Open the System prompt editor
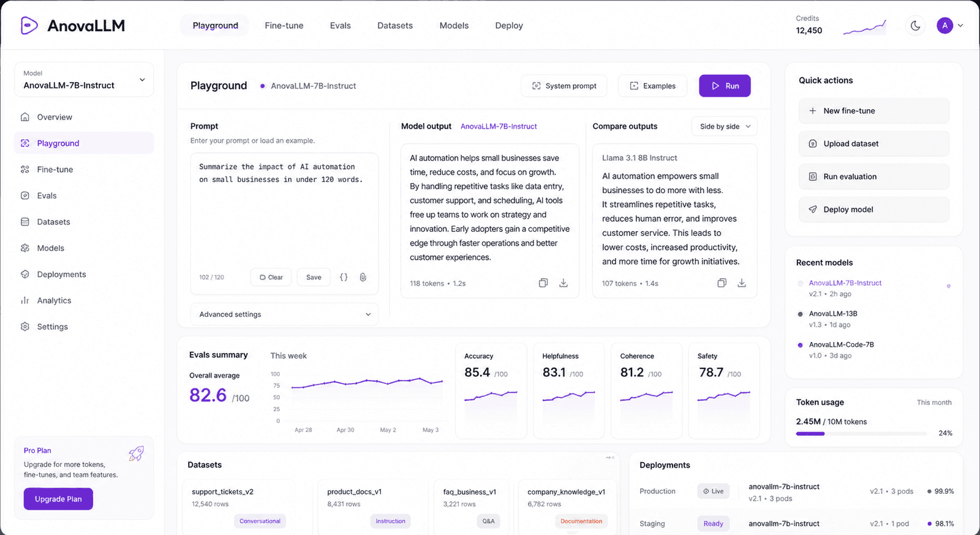The height and width of the screenshot is (535, 980). point(564,86)
